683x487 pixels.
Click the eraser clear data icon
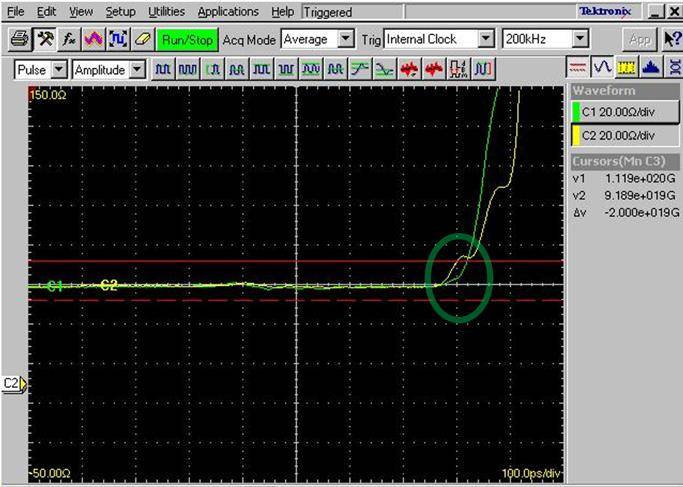(141, 39)
